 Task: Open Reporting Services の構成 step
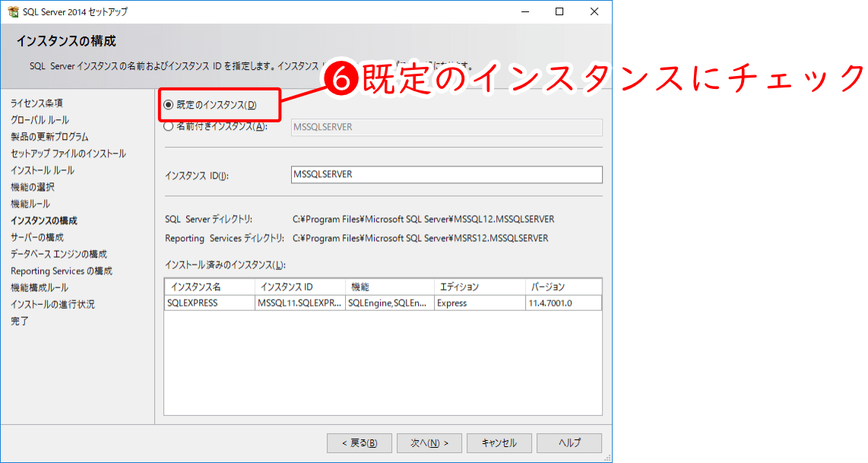click(x=62, y=271)
